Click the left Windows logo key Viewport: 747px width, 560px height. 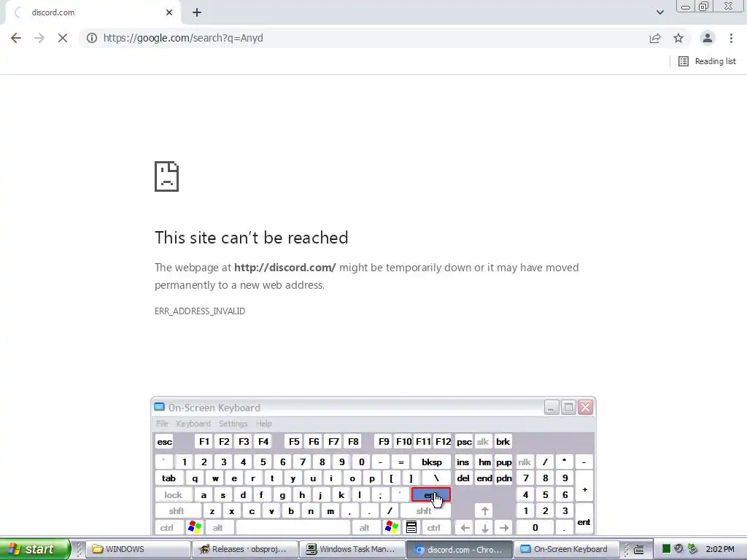[x=195, y=528]
